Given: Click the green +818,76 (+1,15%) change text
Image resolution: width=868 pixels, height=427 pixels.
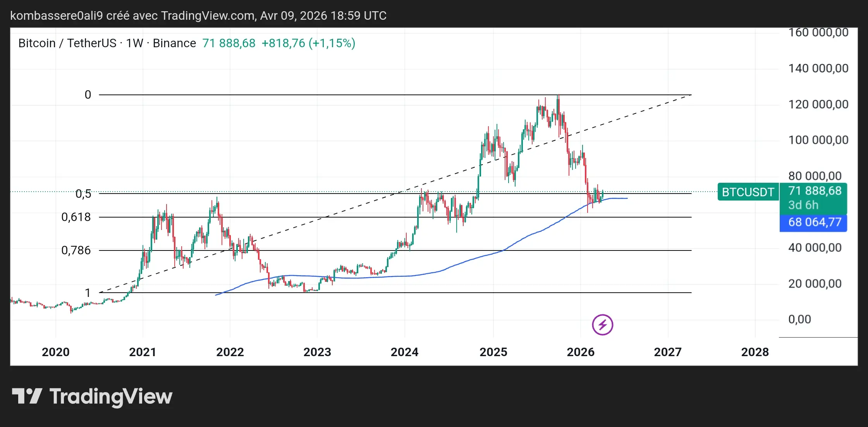Looking at the screenshot, I should click(308, 43).
